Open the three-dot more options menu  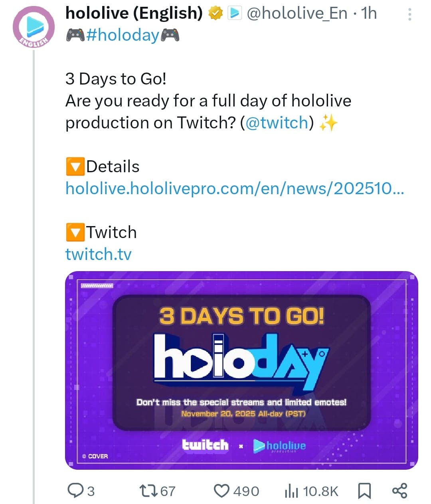click(x=409, y=15)
